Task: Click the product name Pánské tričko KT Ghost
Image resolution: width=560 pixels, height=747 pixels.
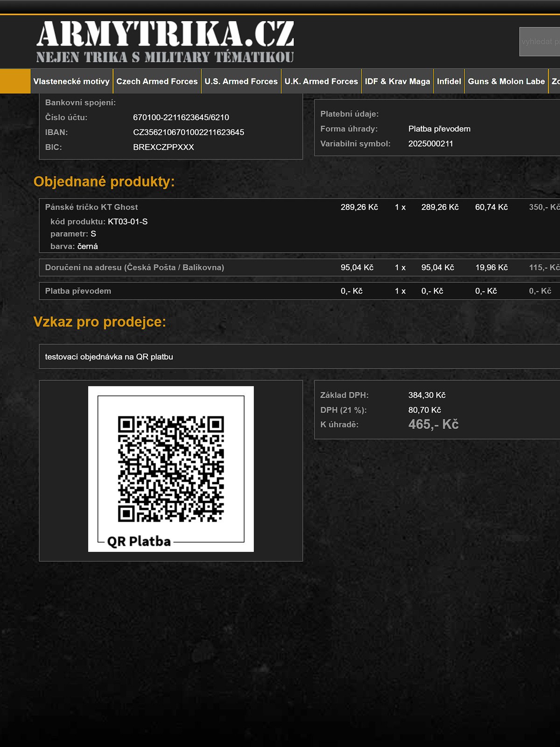Action: (91, 207)
